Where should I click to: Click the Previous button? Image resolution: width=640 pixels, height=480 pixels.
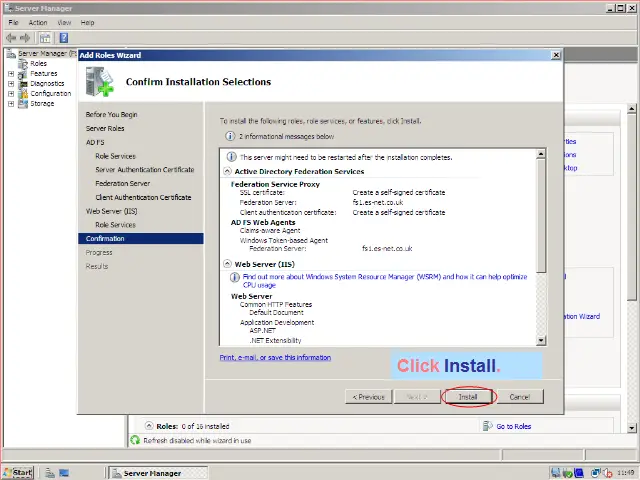(369, 397)
